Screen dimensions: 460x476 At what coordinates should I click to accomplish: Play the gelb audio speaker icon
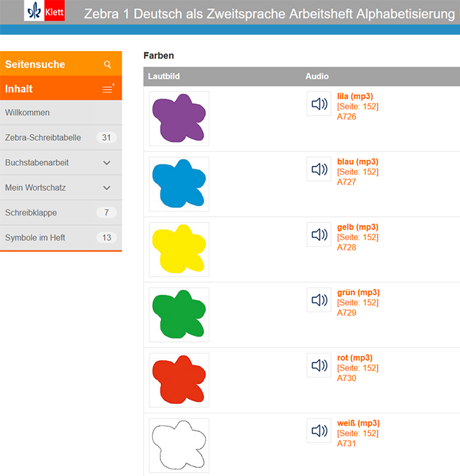tap(319, 235)
